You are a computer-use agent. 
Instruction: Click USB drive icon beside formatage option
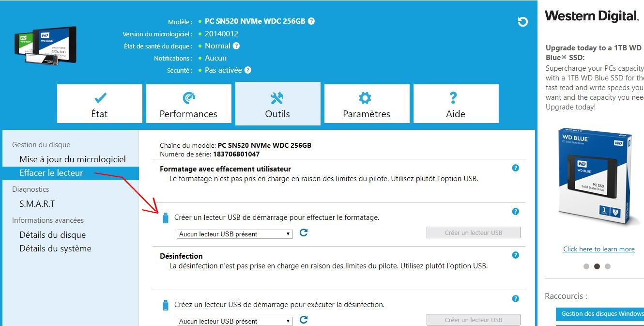coord(166,218)
